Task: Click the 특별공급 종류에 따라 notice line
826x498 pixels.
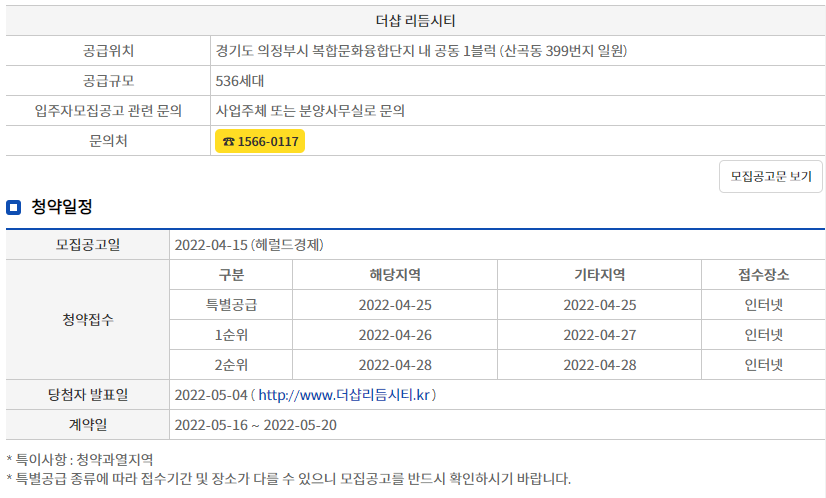Action: click(x=289, y=479)
